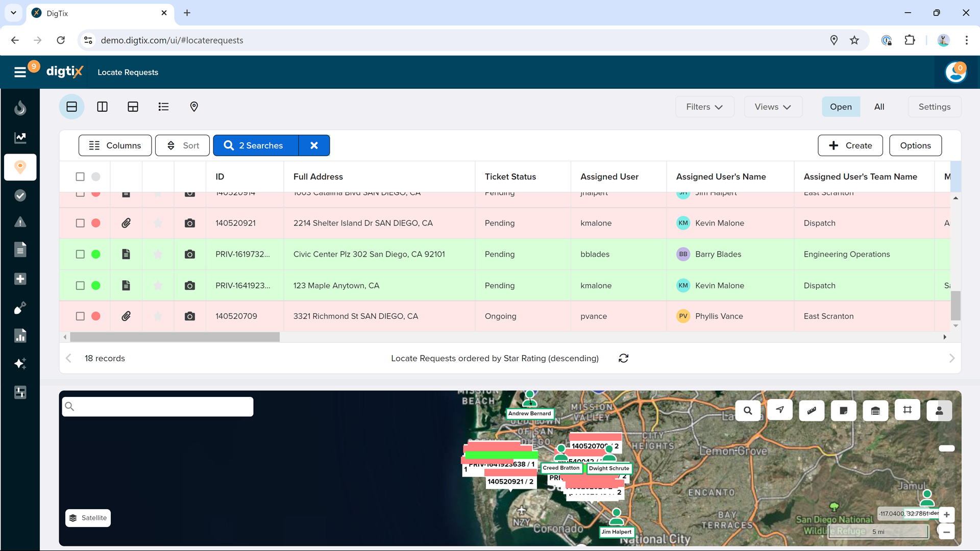Open the flame icon in the sidebar
This screenshot has height=551, width=980.
click(20, 108)
